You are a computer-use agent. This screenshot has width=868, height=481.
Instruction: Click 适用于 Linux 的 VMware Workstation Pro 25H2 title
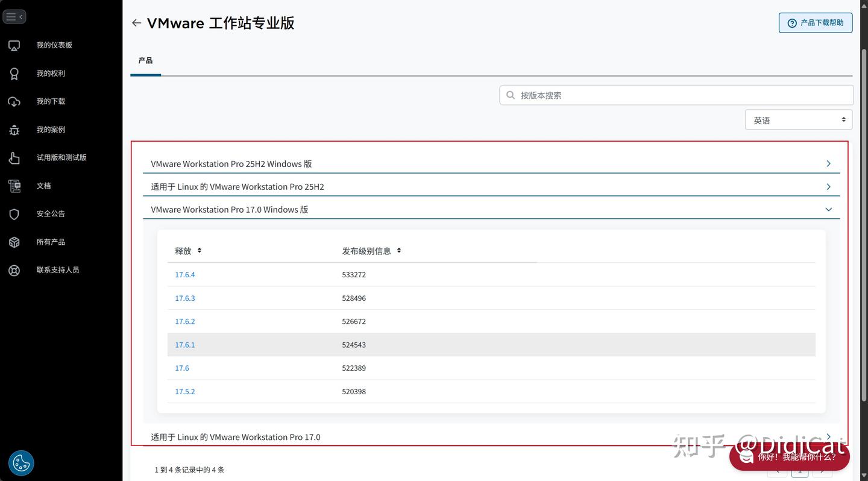pyautogui.click(x=237, y=187)
